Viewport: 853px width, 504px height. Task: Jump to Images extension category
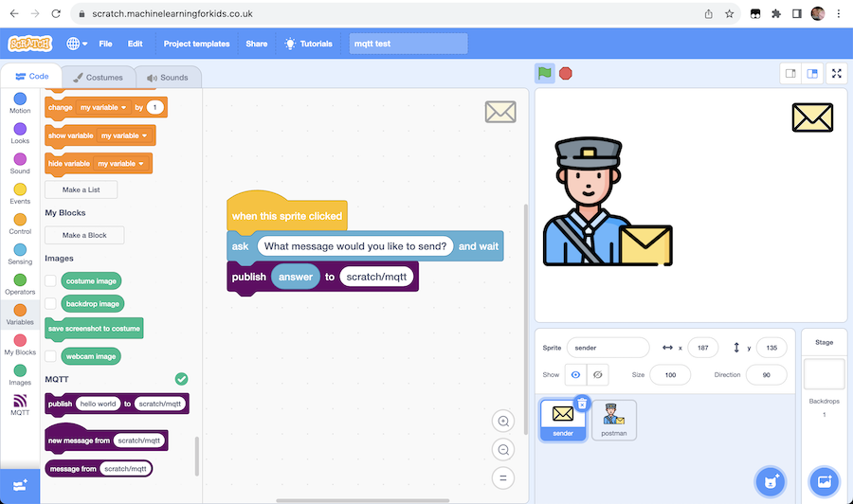tap(20, 374)
